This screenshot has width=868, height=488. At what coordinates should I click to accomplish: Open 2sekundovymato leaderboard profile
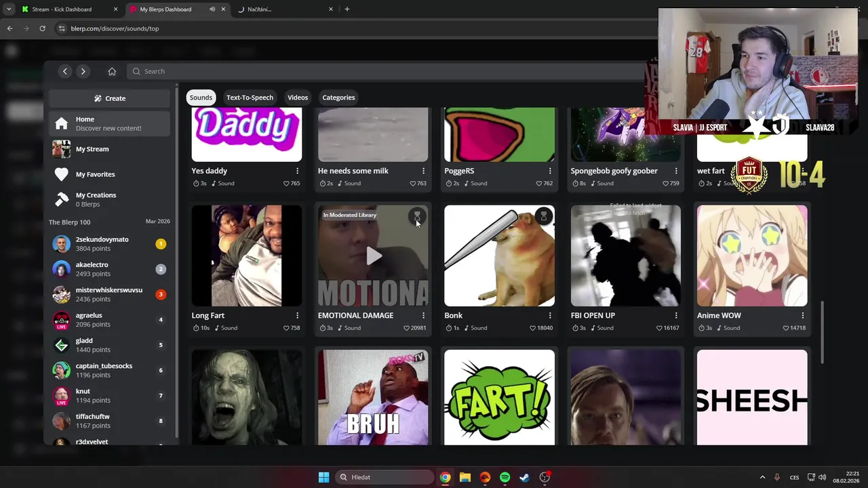coord(109,244)
